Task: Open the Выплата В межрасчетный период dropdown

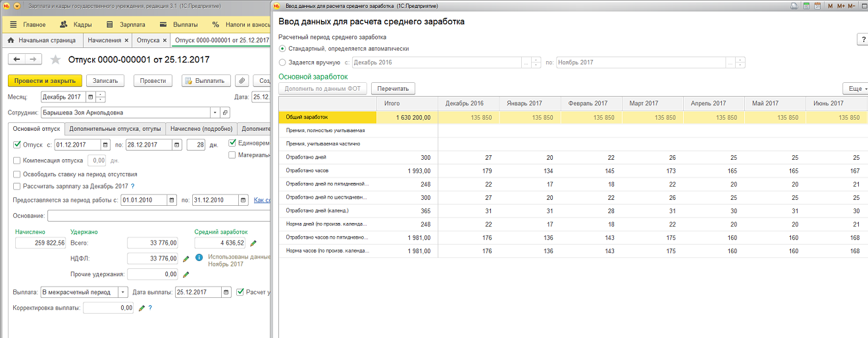Action: (x=123, y=292)
